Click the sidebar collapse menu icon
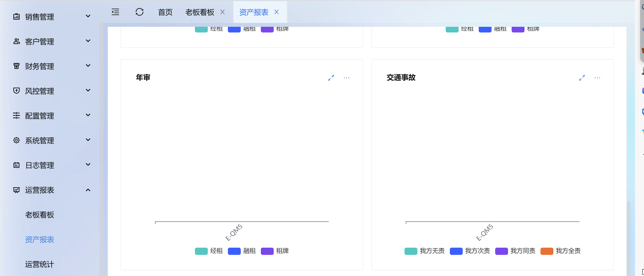Viewport: 644px width, 276px height. 115,12
